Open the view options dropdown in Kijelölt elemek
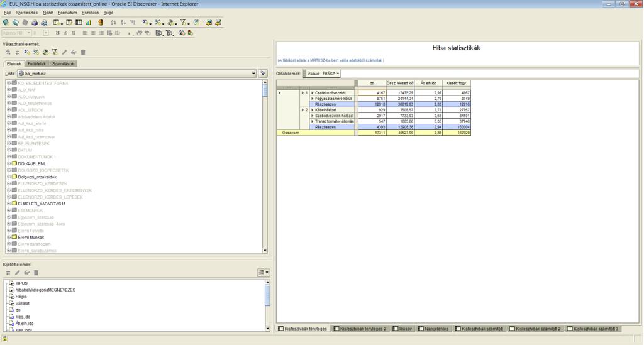The image size is (644, 345). pyautogui.click(x=264, y=272)
